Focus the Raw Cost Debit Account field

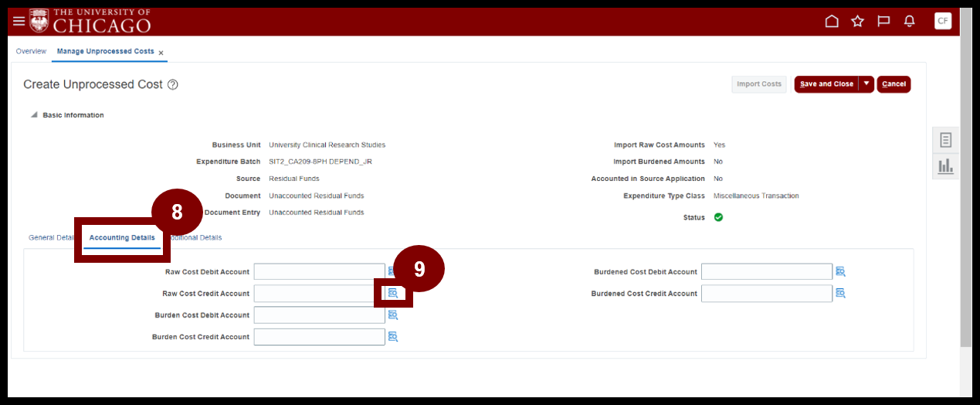pos(319,271)
